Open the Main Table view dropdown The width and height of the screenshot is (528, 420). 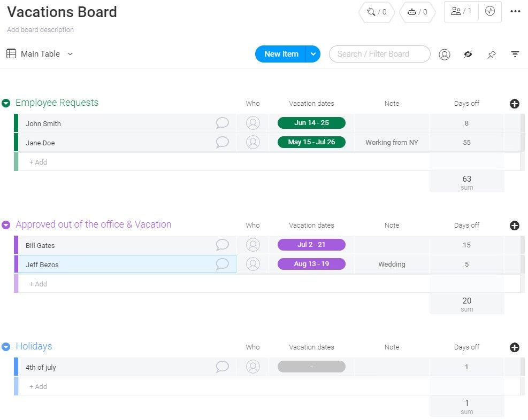point(70,54)
